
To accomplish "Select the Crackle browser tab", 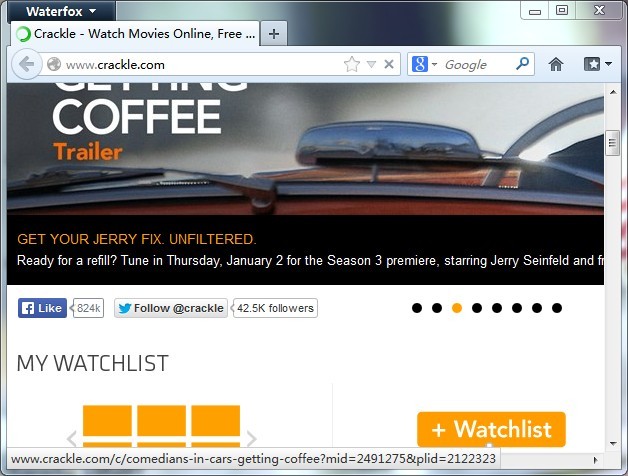I will tap(135, 34).
